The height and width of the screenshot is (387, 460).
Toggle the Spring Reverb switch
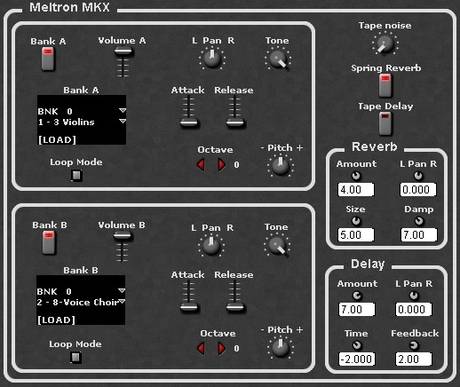[x=386, y=85]
